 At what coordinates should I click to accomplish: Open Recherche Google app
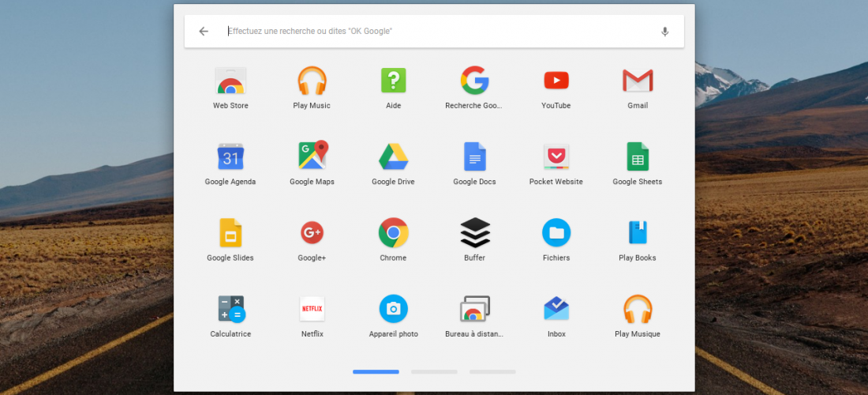pyautogui.click(x=474, y=81)
